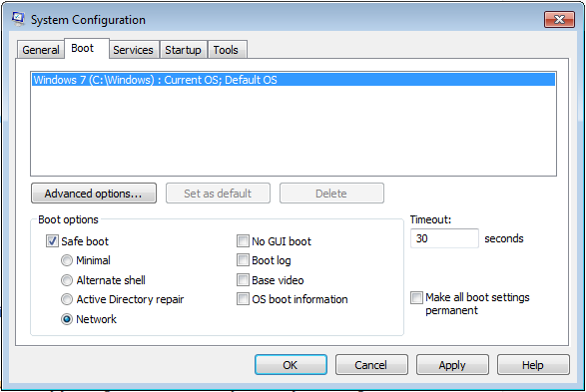Enable No GUI boot checkbox
The height and width of the screenshot is (392, 586).
[x=243, y=241]
